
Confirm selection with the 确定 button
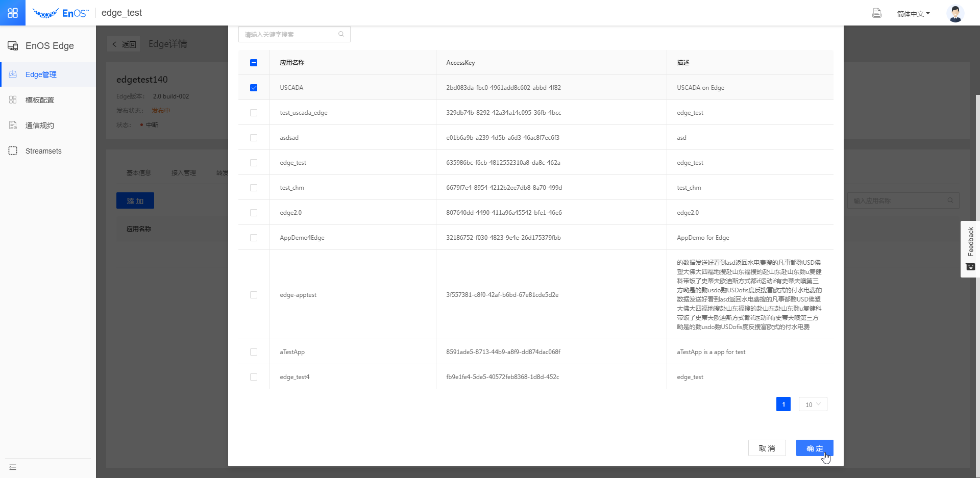814,448
